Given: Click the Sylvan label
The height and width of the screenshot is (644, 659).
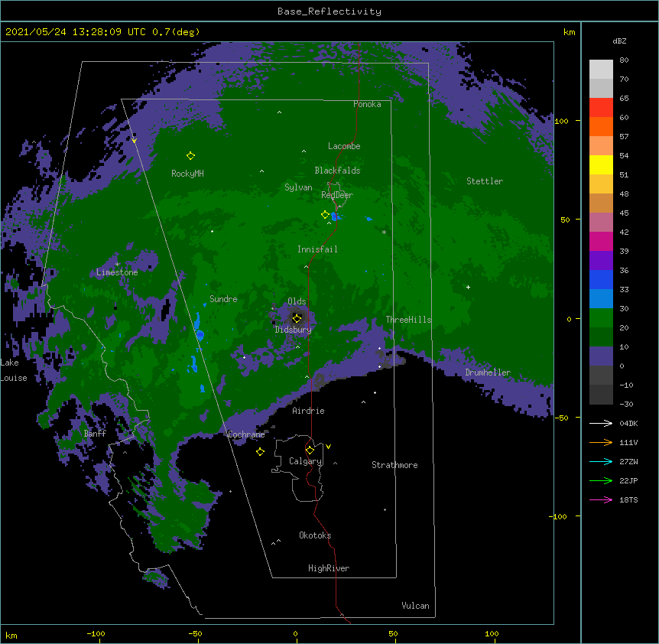Looking at the screenshot, I should pos(298,187).
